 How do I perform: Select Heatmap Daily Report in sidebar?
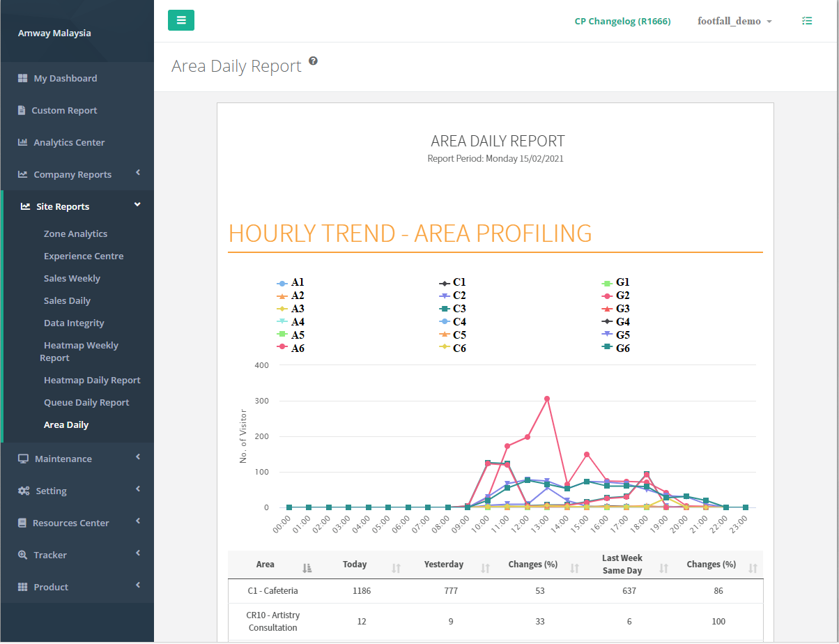[92, 381]
